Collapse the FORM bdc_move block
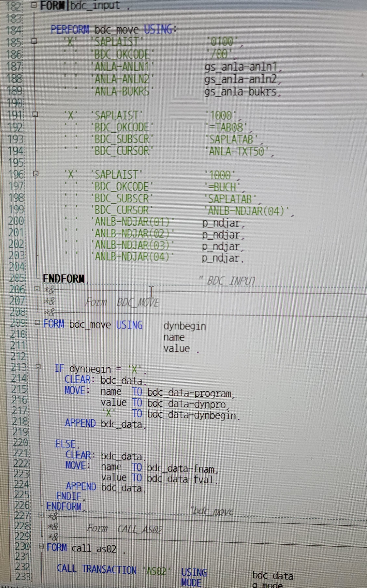 (37, 323)
